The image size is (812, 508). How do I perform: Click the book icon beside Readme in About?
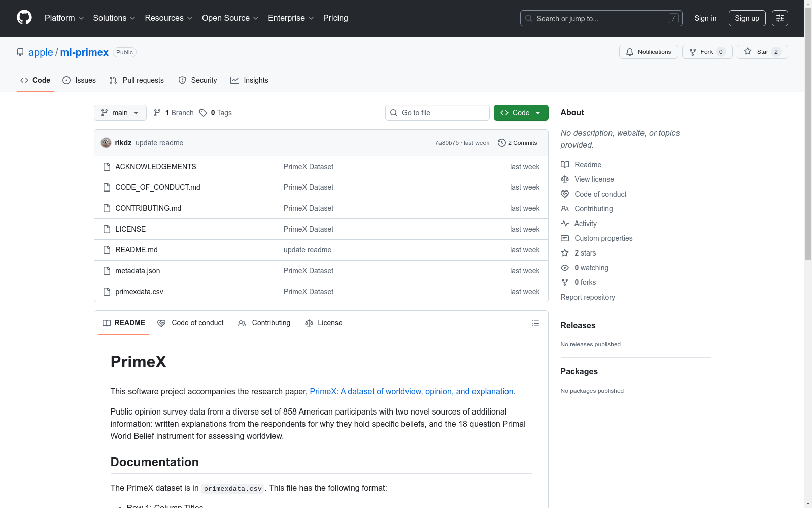(565, 165)
